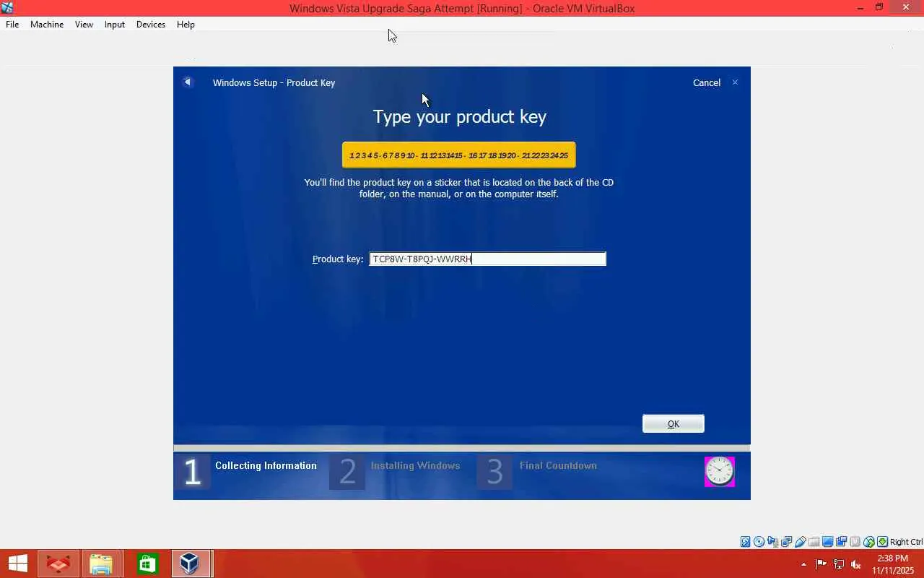Click the VirtualBox title bar icon
The image size is (924, 578).
[x=7, y=8]
